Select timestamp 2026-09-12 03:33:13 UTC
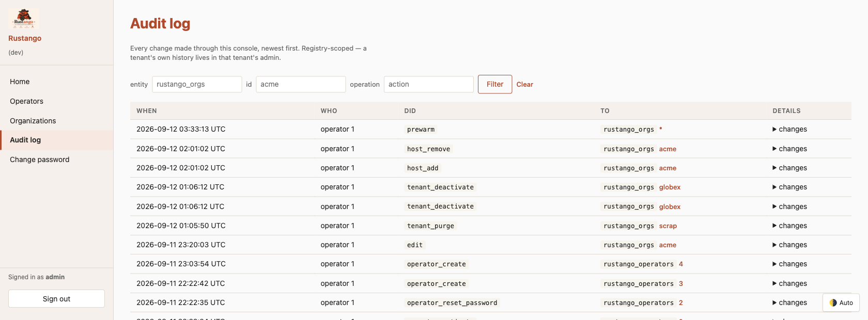 181,129
